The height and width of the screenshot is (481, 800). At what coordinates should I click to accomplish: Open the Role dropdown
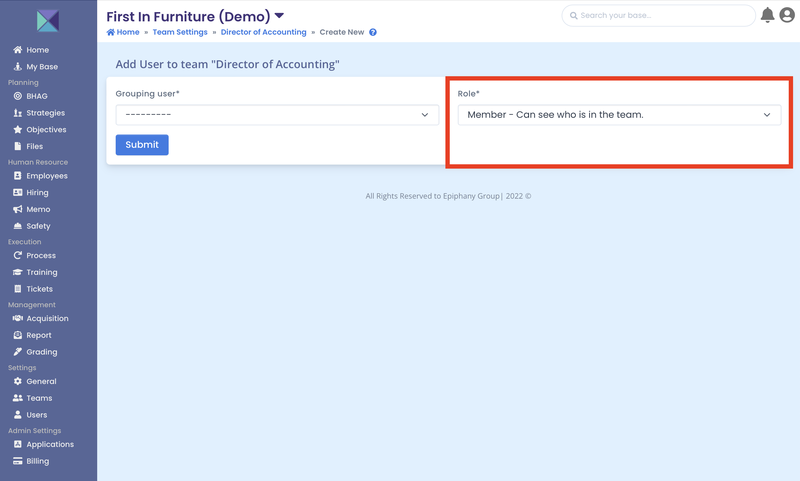pos(619,115)
